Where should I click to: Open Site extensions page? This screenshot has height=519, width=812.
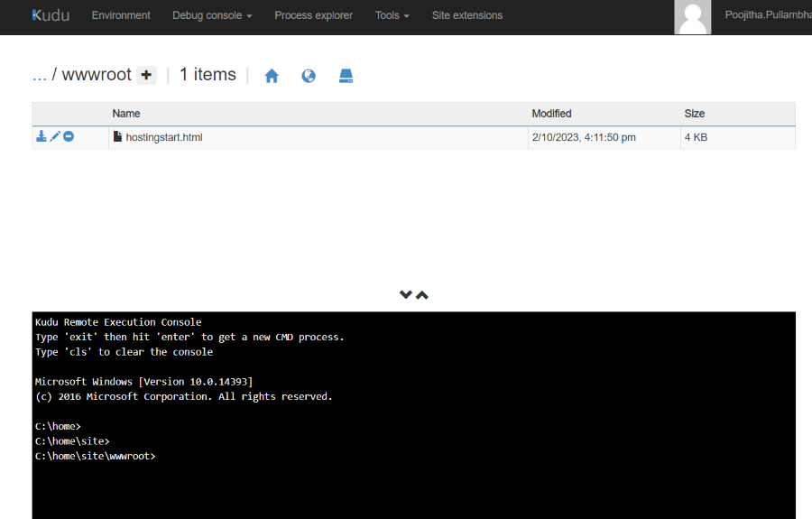[467, 15]
